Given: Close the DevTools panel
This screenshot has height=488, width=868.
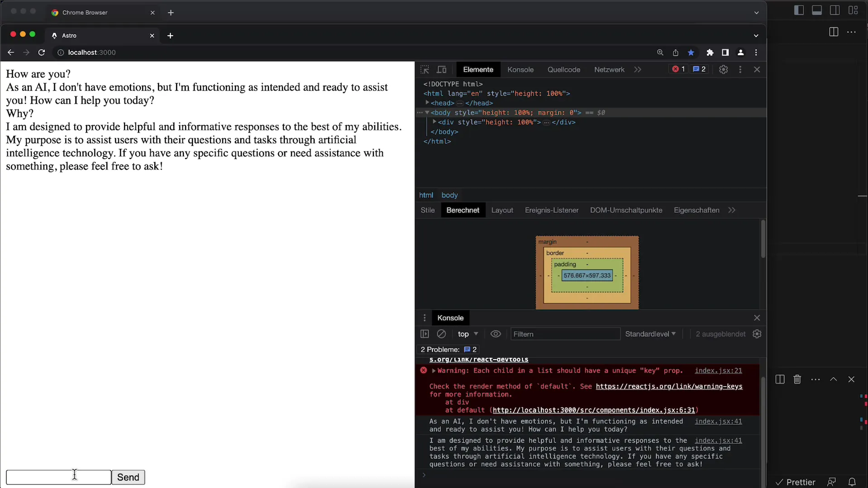Looking at the screenshot, I should 757,70.
